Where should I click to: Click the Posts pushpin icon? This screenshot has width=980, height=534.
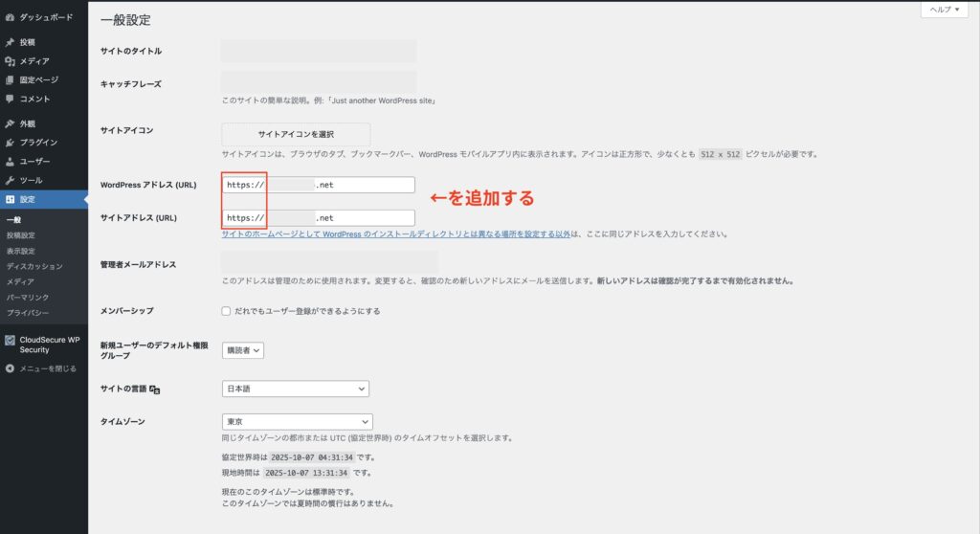click(10, 43)
